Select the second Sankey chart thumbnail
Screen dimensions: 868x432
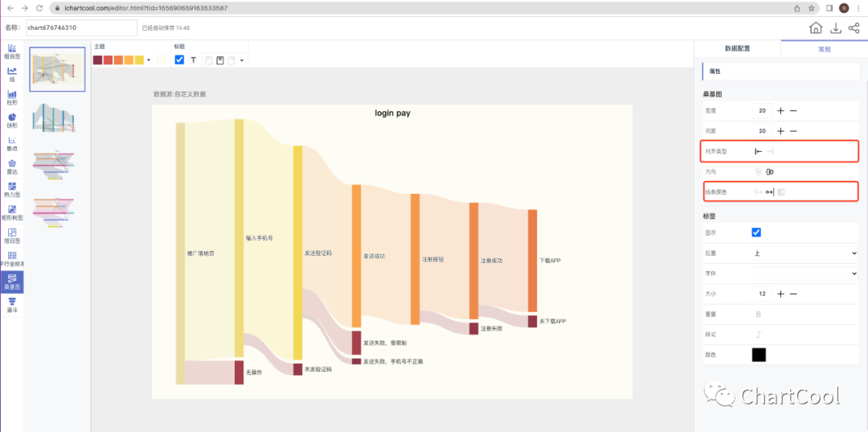[x=57, y=118]
